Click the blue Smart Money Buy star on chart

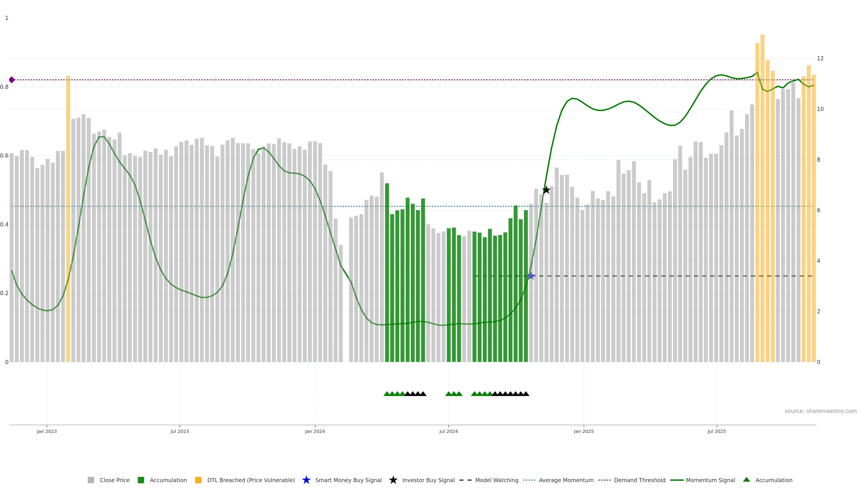click(531, 276)
